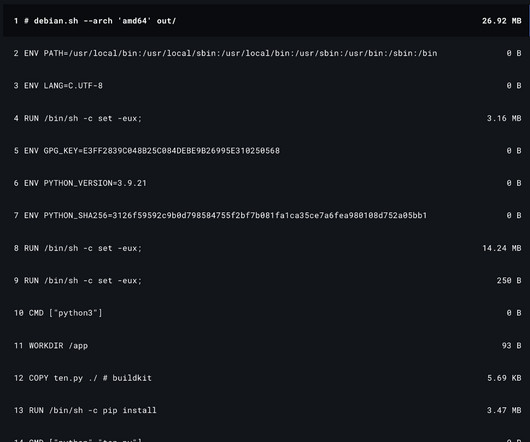
Task: Select the RUN pip install layer
Action: click(266, 410)
